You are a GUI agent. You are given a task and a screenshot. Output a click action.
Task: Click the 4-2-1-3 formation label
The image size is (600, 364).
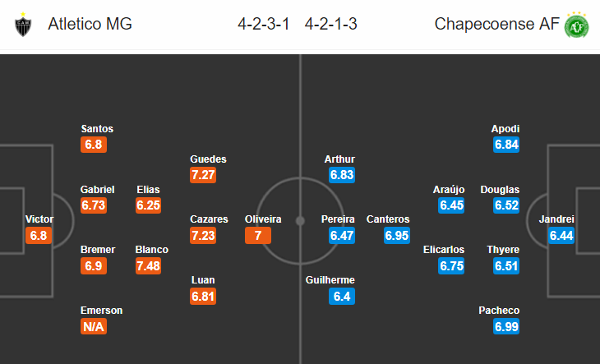point(331,24)
